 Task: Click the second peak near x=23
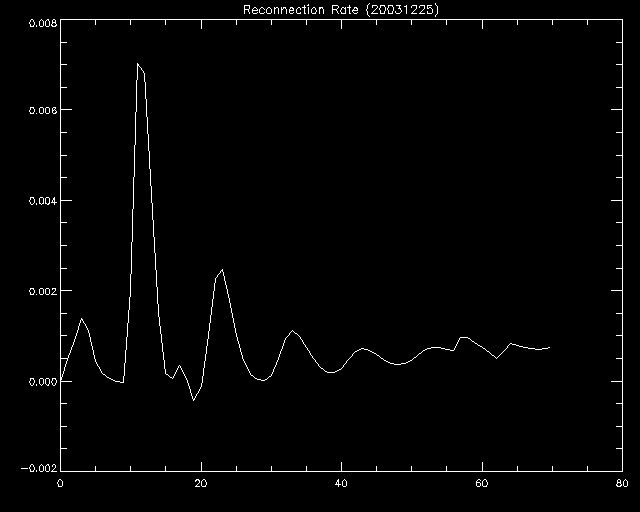pos(222,270)
